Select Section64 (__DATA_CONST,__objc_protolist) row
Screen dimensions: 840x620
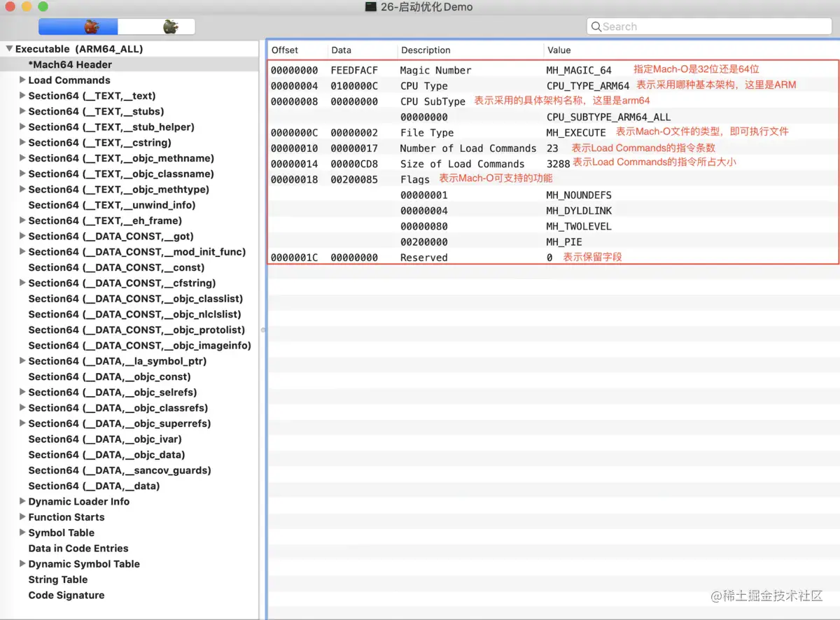(129, 330)
